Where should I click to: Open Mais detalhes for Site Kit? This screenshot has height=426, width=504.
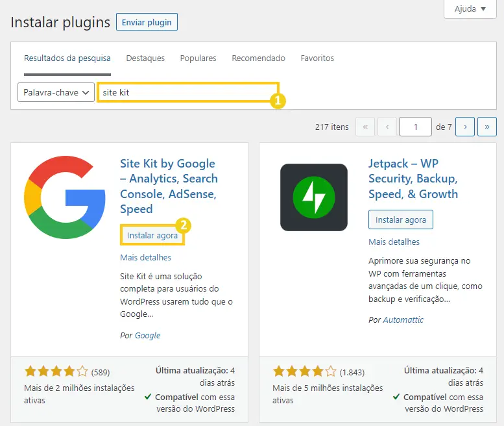click(x=145, y=257)
